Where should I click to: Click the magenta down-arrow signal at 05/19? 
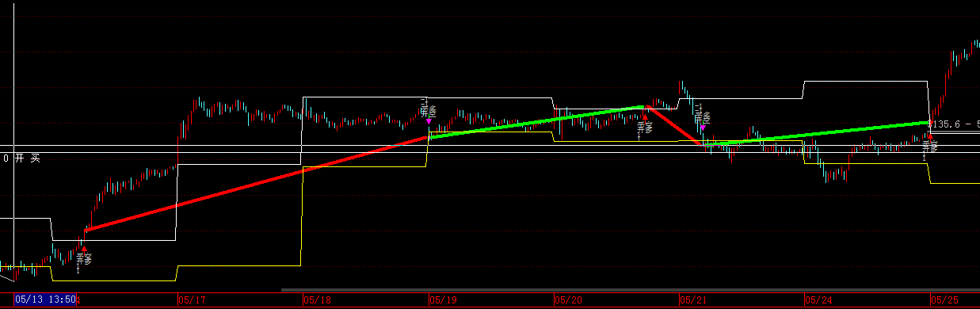click(429, 121)
